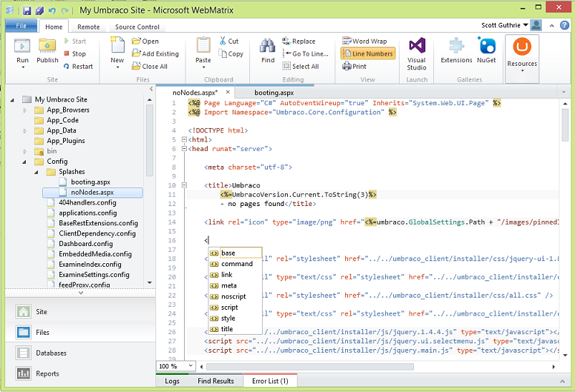The image size is (575, 392).
Task: Open the 100 % zoom dropdown
Action: coord(190,366)
